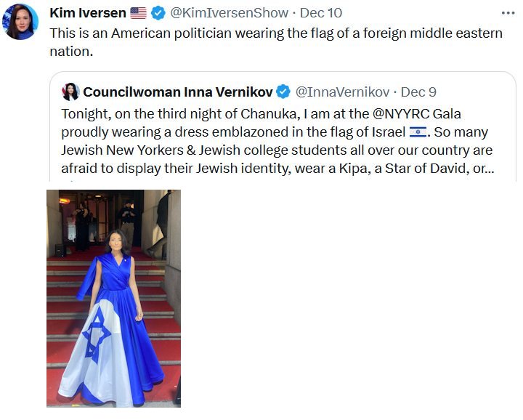Open the three-dot more options menu
The width and height of the screenshot is (523, 420).
point(508,13)
